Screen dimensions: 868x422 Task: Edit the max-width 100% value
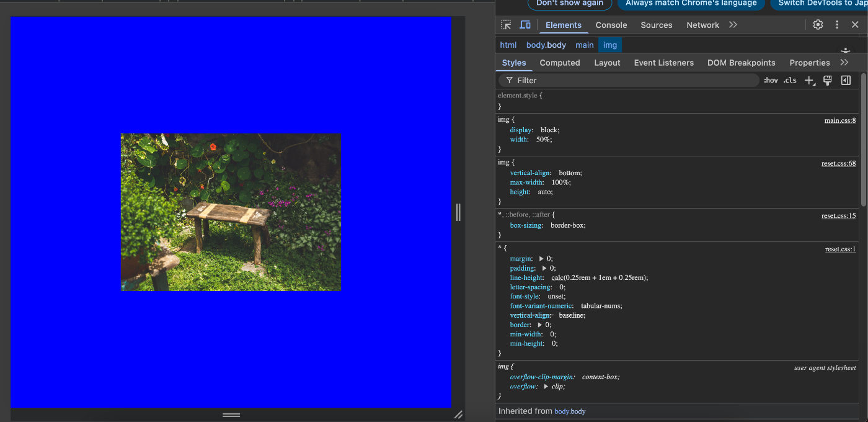[559, 182]
